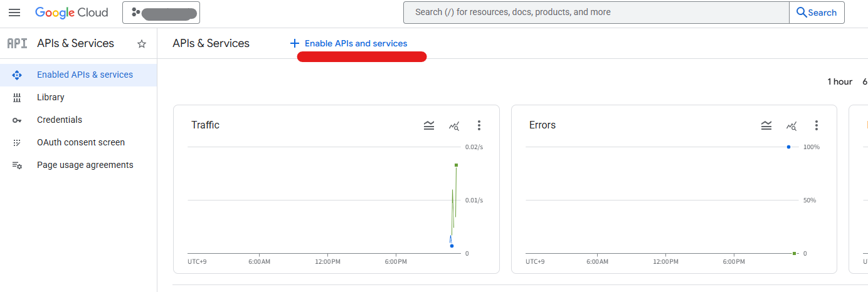Pin APIs & Services with star icon
868x292 pixels.
[x=142, y=44]
